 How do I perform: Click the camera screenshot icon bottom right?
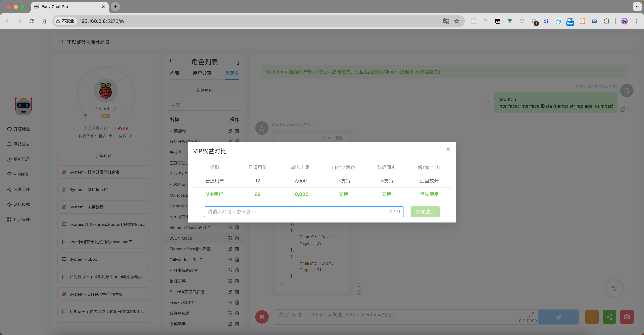click(x=627, y=317)
